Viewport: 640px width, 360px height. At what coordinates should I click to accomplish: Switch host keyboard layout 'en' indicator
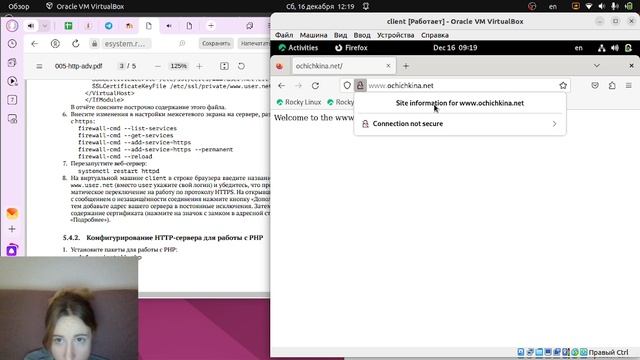click(x=553, y=7)
